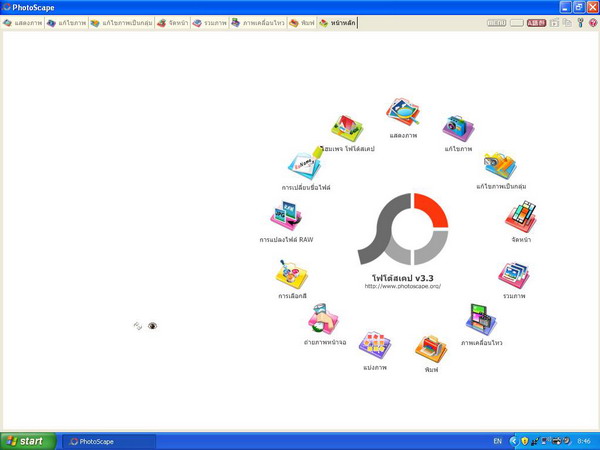This screenshot has height=450, width=600.
Task: Click the blank rounded button beside menu
Action: (x=517, y=23)
